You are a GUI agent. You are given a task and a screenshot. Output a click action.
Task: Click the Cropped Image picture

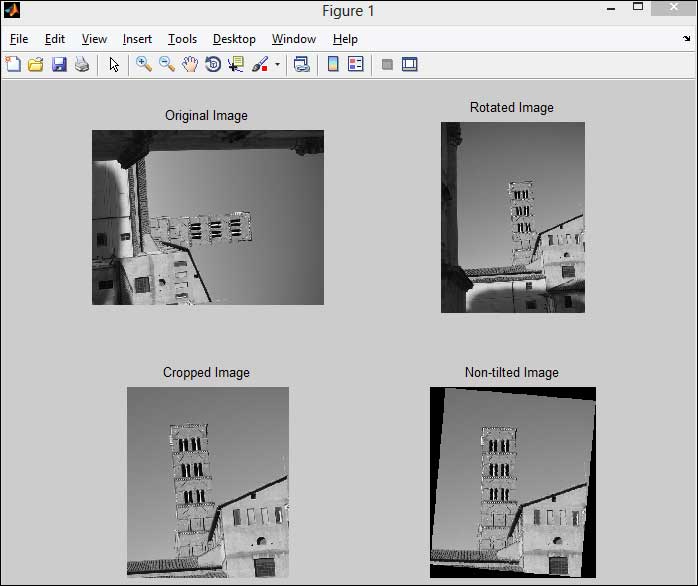click(x=207, y=482)
